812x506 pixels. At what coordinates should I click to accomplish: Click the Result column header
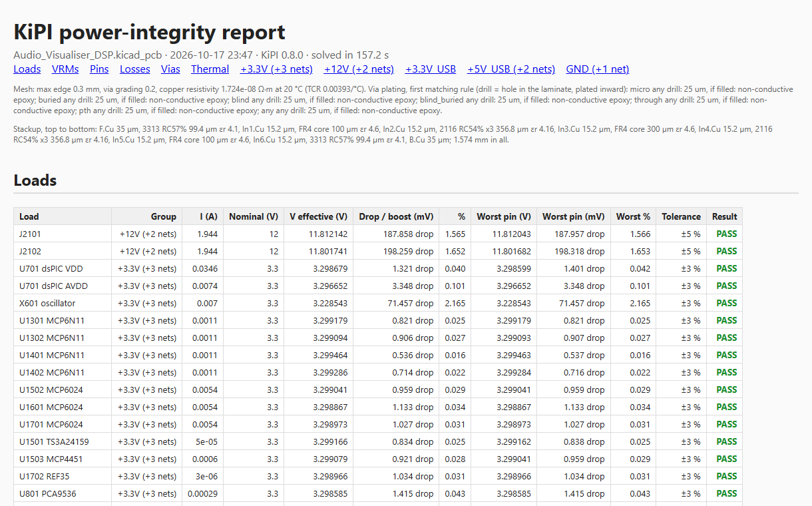click(x=724, y=216)
